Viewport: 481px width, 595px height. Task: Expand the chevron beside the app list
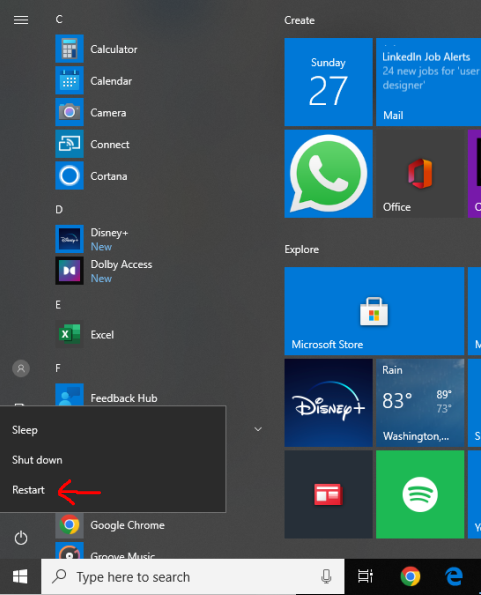(258, 429)
